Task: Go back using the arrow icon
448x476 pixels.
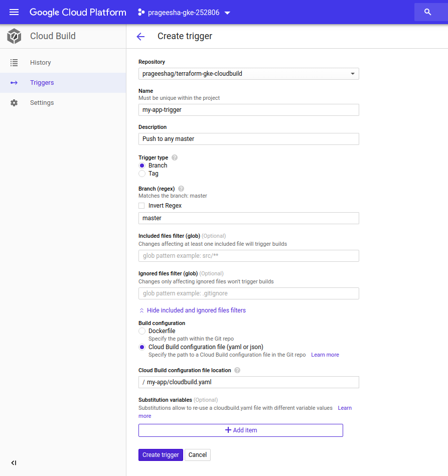Action: 140,36
